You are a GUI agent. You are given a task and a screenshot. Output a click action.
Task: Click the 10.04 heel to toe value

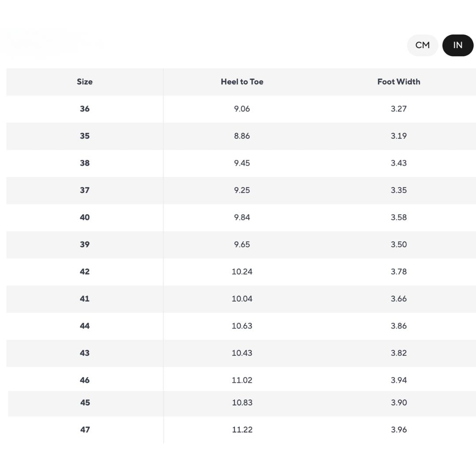(242, 299)
